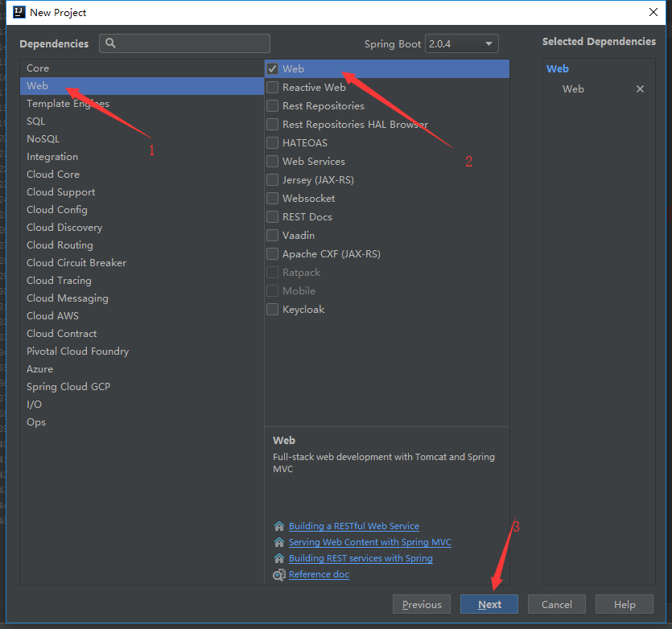
Task: Open the Reference doc link
Action: (x=319, y=574)
